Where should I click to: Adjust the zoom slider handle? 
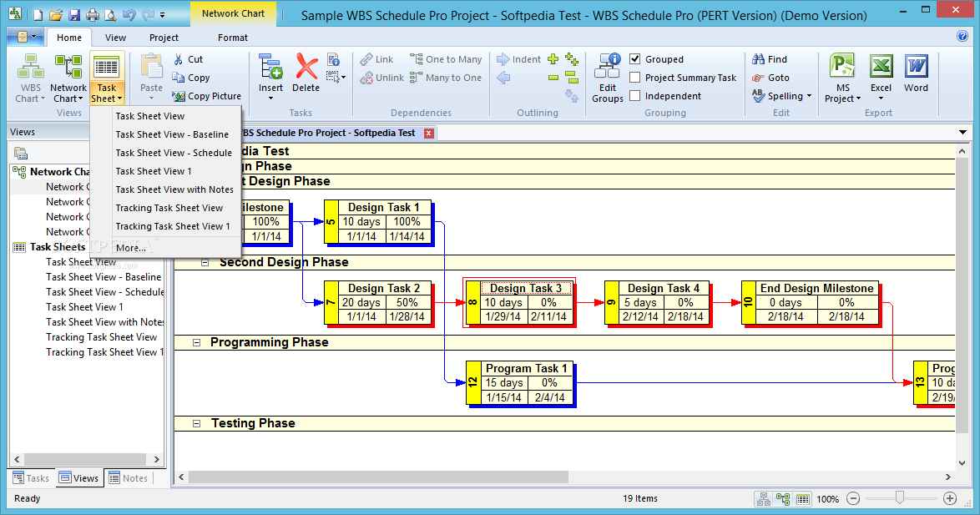point(899,497)
